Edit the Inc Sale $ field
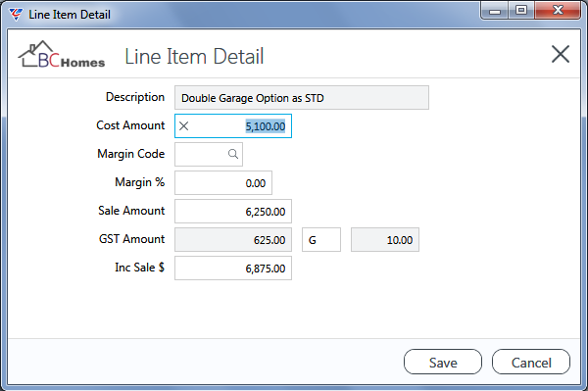The height and width of the screenshot is (391, 588). tap(233, 269)
